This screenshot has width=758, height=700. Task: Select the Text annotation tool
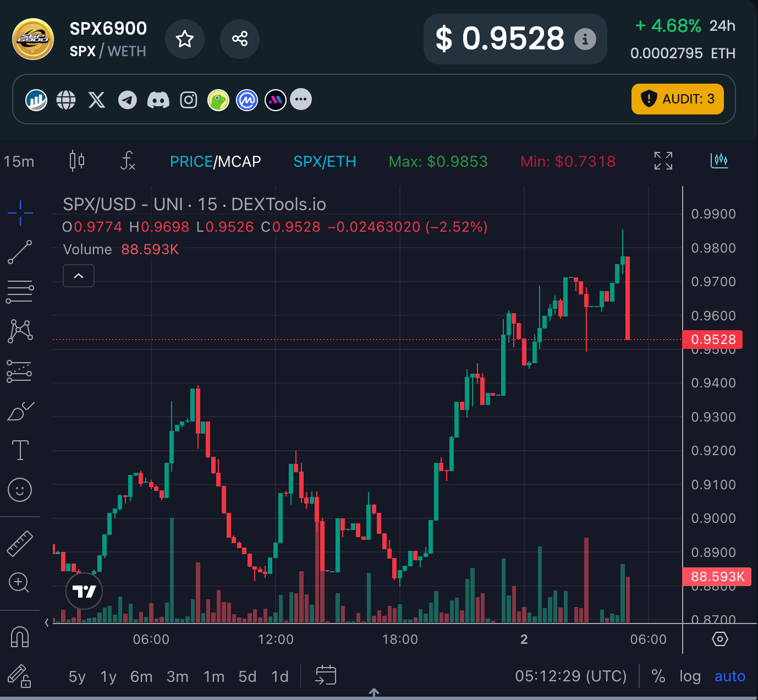tap(20, 450)
